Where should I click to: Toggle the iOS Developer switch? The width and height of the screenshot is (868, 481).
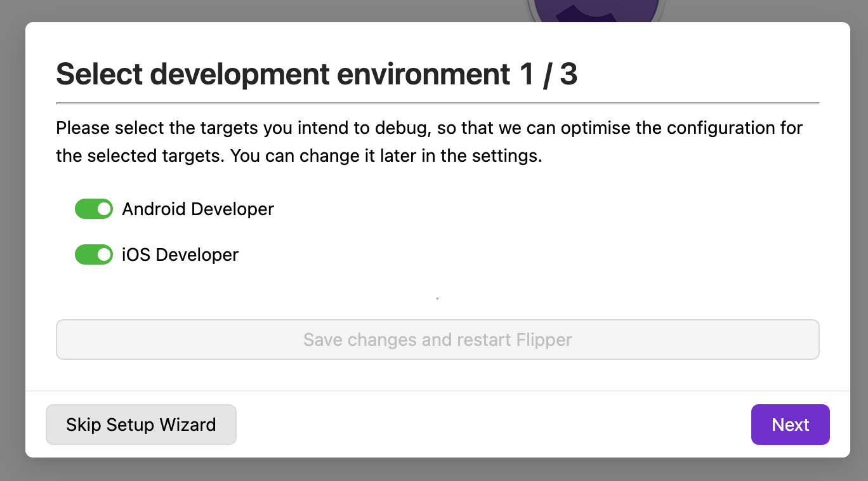pos(94,255)
